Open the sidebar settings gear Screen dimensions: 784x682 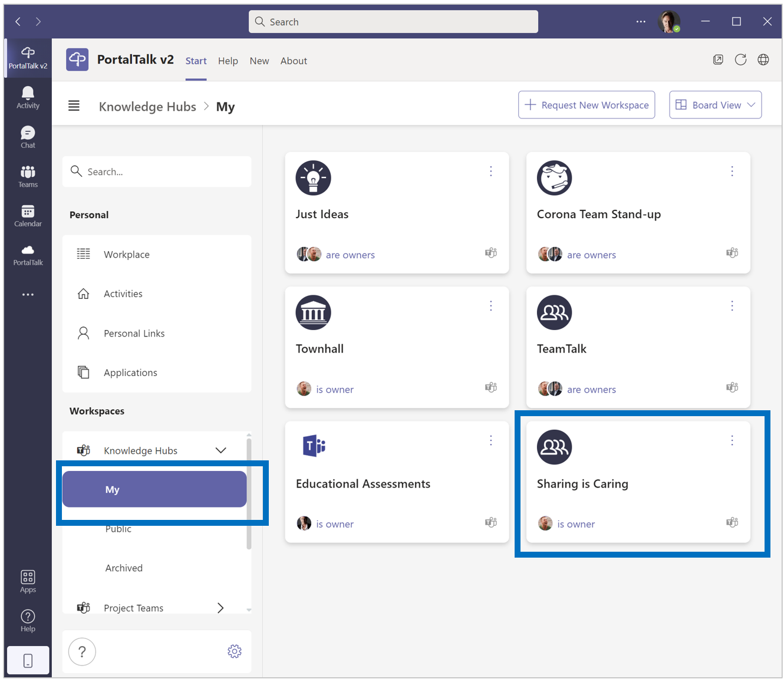(x=235, y=651)
